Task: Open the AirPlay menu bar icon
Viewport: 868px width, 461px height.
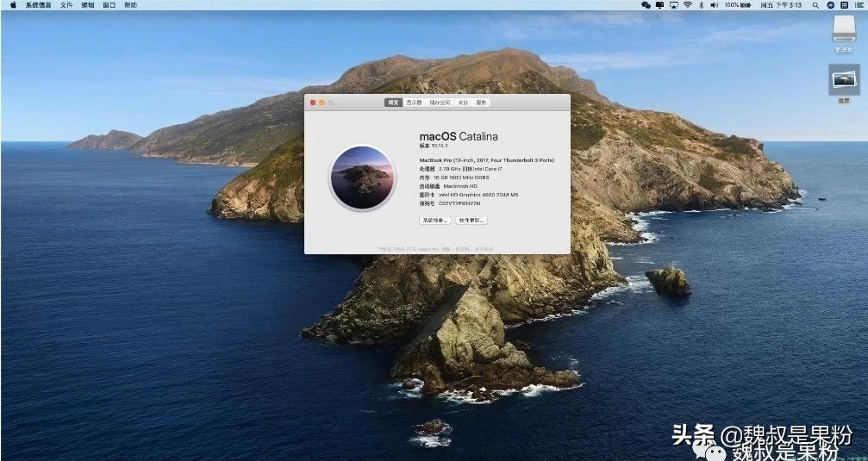Action: (x=674, y=5)
